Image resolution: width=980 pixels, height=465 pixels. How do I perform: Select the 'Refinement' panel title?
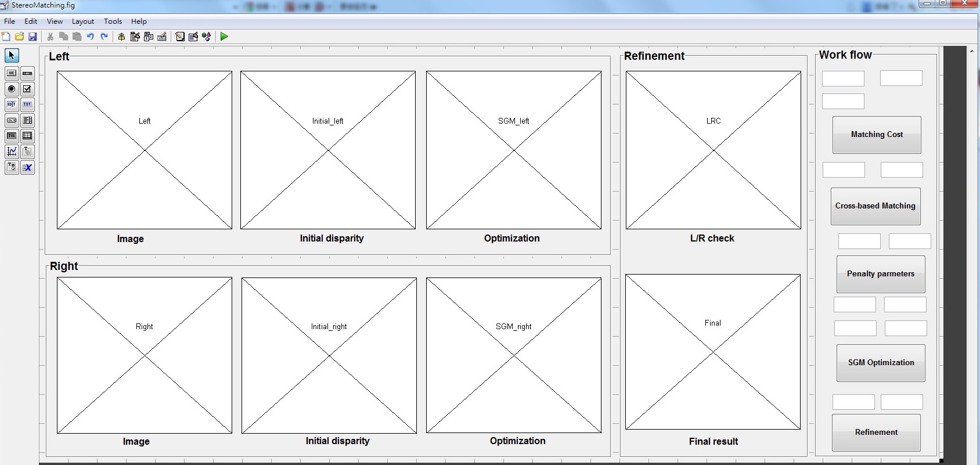point(654,56)
